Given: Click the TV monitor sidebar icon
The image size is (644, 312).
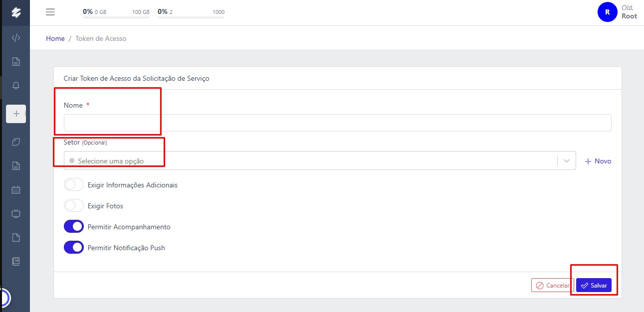Looking at the screenshot, I should [x=16, y=214].
